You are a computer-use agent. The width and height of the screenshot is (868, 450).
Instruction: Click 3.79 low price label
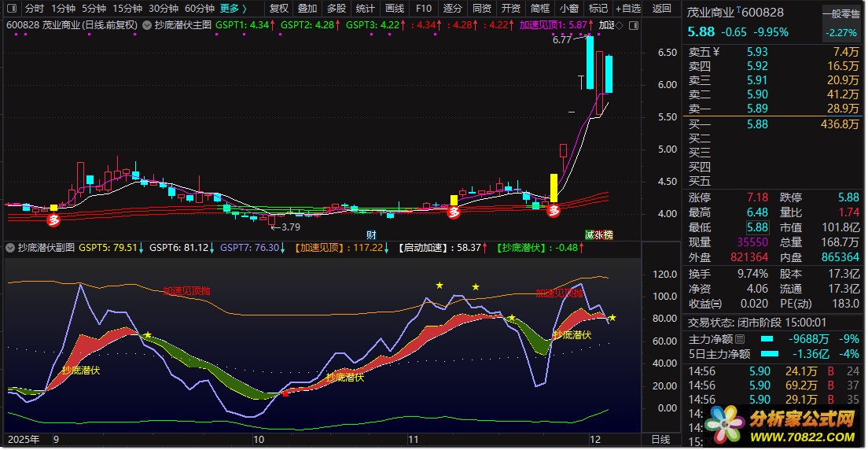click(291, 227)
